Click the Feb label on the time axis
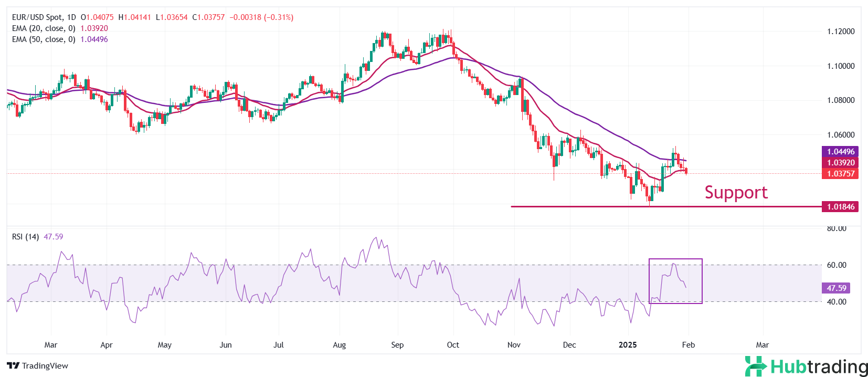868x377 pixels. click(688, 345)
